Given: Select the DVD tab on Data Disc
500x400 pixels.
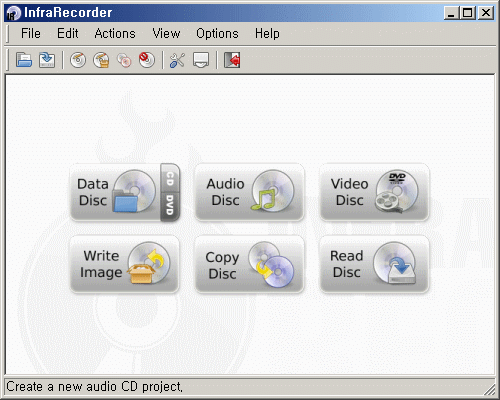Looking at the screenshot, I should click(x=170, y=206).
